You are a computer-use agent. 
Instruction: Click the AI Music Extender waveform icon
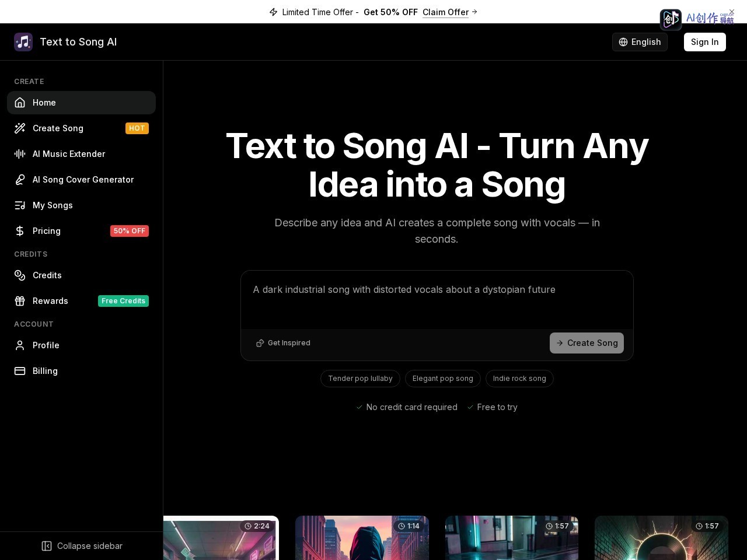[x=20, y=154]
